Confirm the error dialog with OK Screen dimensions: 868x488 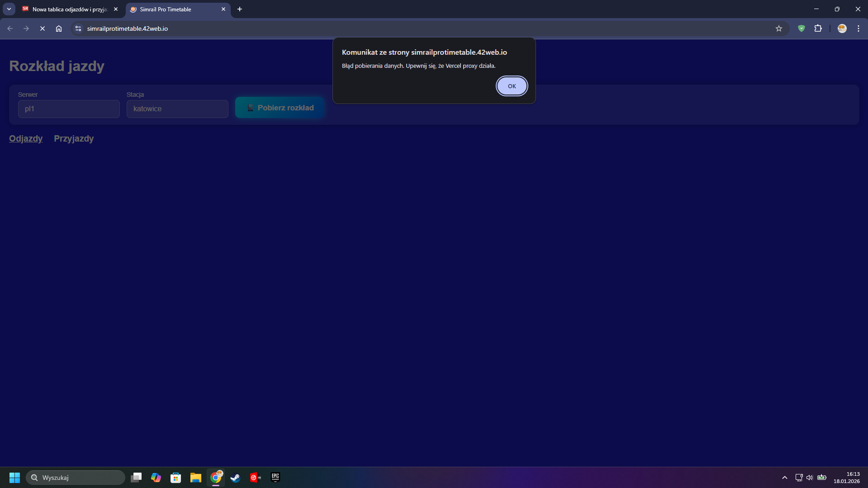512,86
